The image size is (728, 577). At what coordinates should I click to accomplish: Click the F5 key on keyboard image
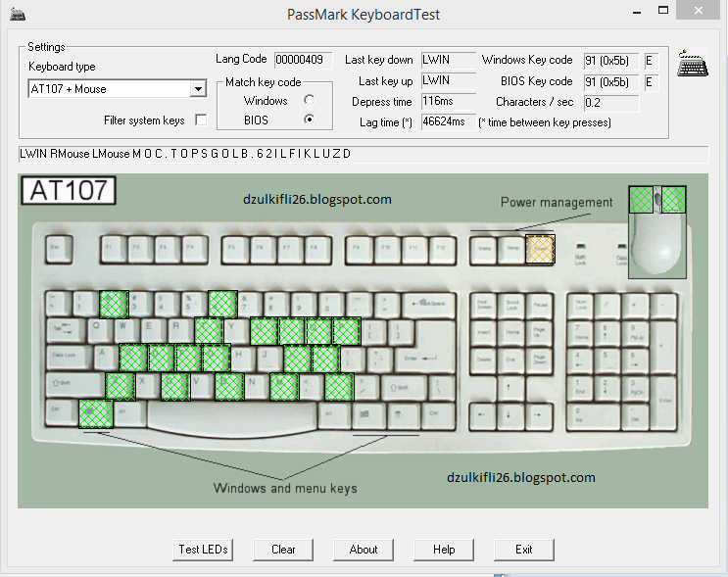(x=236, y=249)
